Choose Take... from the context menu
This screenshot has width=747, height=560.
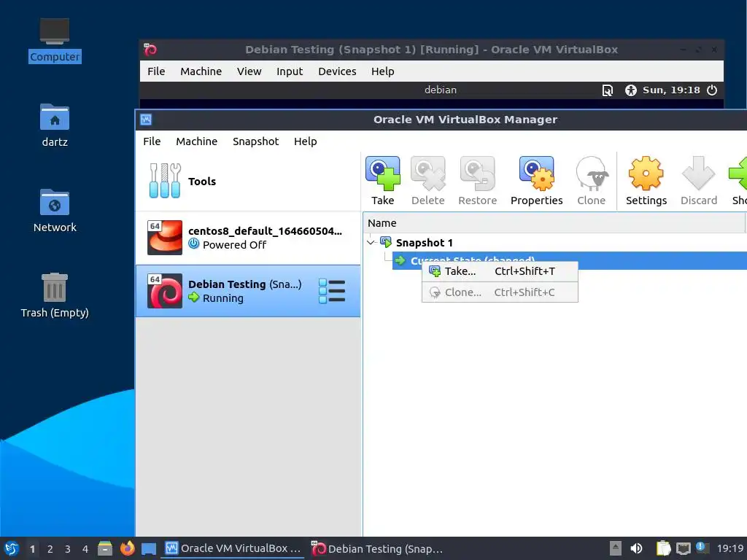coord(500,271)
